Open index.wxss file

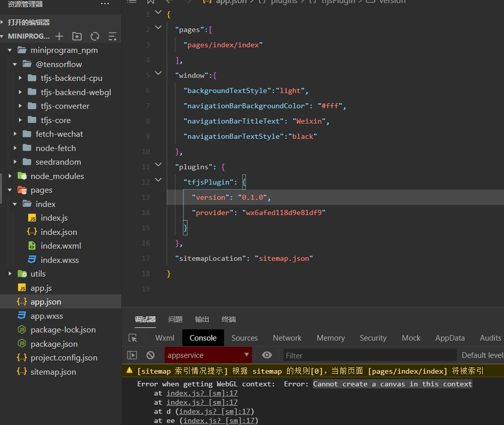point(60,260)
